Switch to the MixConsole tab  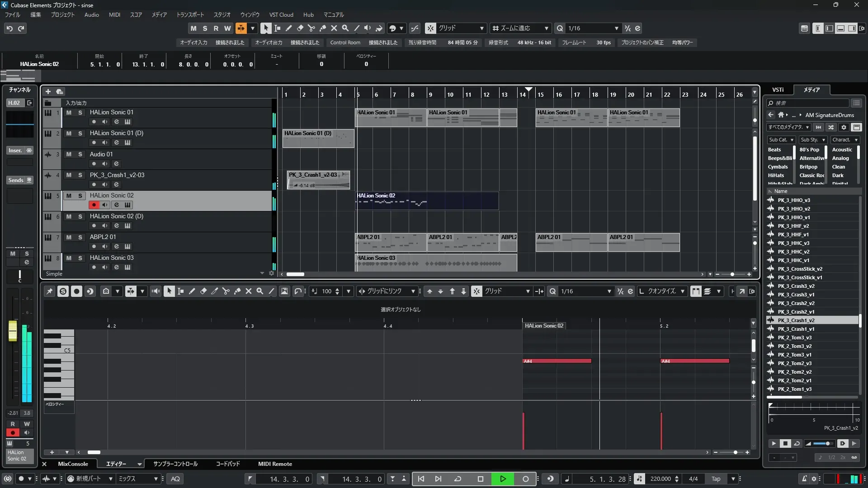[x=73, y=464]
